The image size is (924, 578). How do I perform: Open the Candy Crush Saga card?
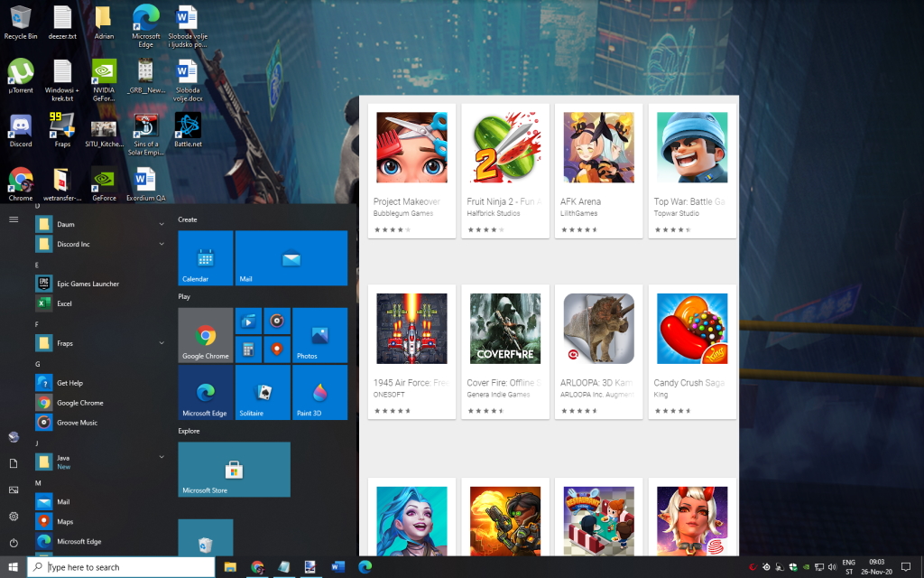(x=692, y=352)
